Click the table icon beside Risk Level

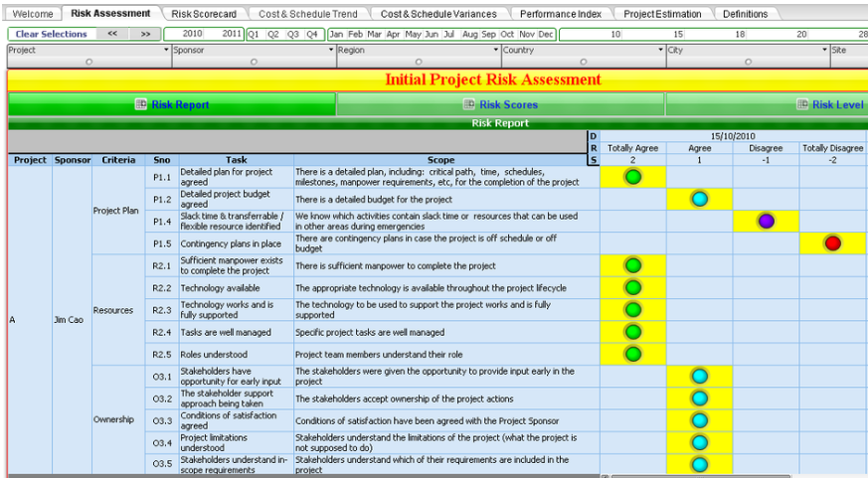pos(802,104)
